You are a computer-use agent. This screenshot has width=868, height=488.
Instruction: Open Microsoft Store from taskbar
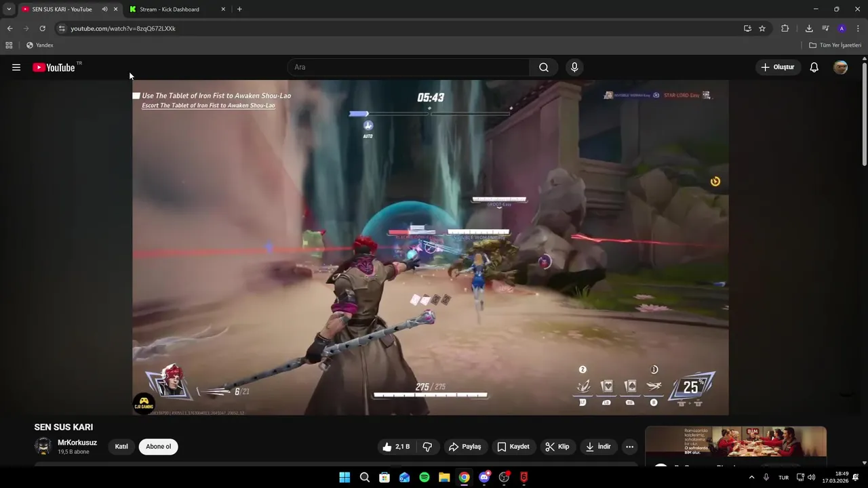(x=384, y=477)
